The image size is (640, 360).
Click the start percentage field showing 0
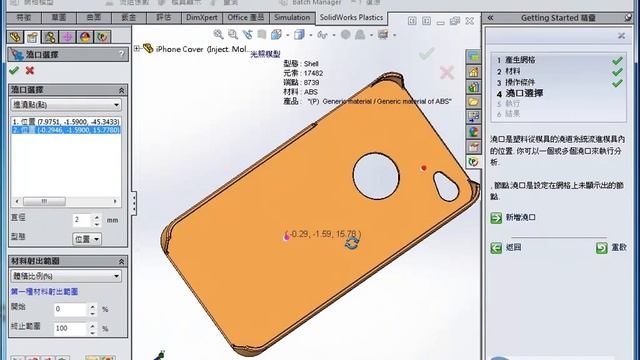point(71,309)
